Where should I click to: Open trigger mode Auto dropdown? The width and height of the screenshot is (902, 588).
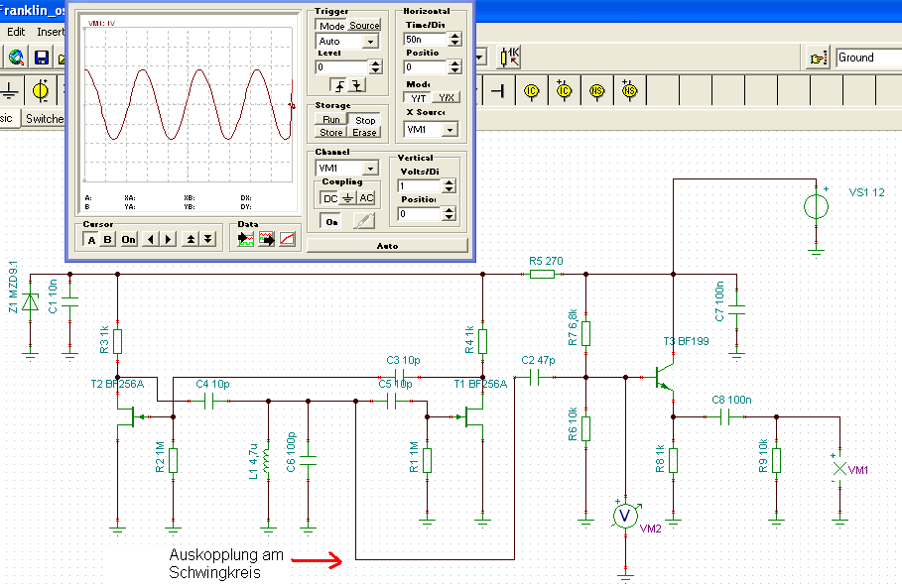[x=370, y=42]
